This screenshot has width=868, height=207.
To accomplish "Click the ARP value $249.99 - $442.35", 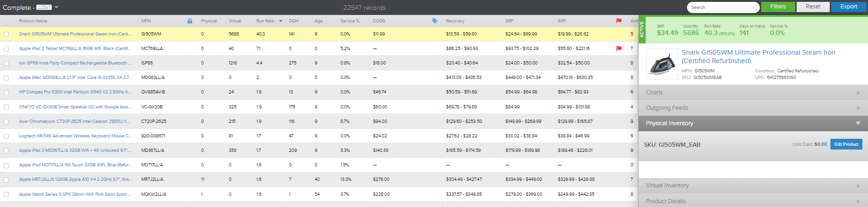I will point(576,194).
